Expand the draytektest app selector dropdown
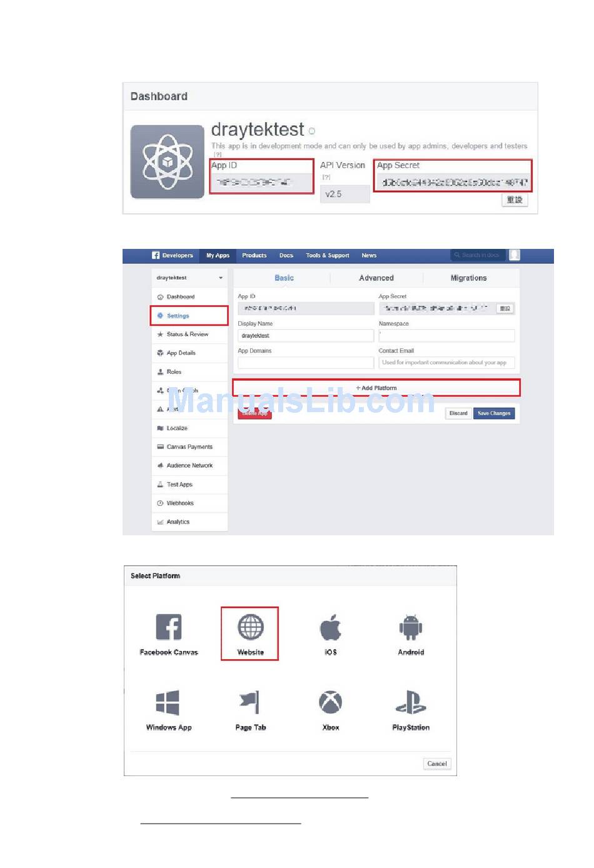 pos(220,278)
